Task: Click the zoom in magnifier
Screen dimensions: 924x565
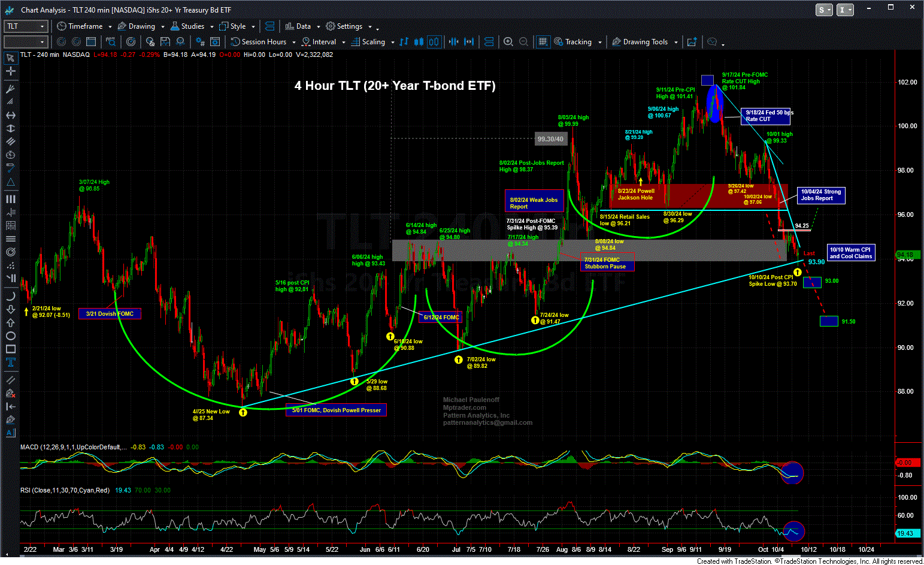Action: pyautogui.click(x=508, y=41)
